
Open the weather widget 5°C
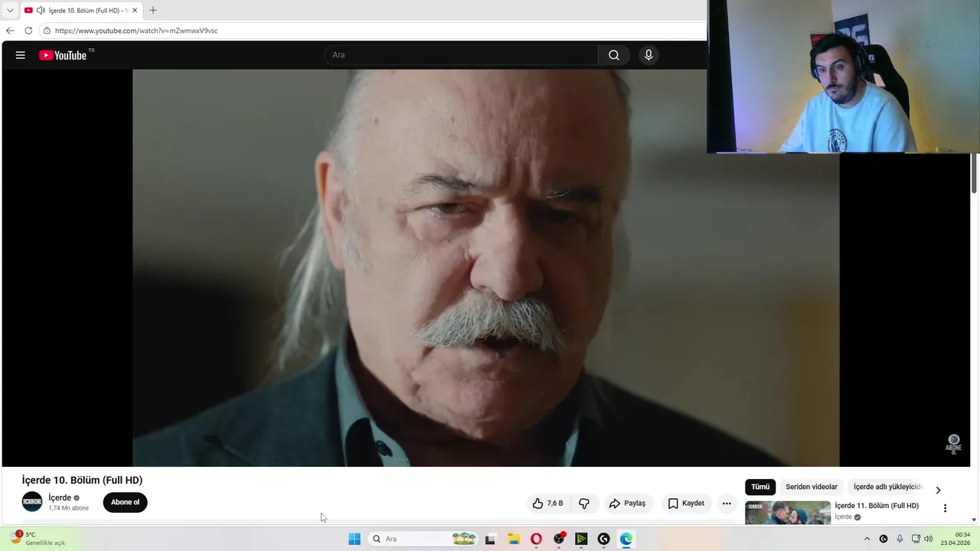[38, 539]
